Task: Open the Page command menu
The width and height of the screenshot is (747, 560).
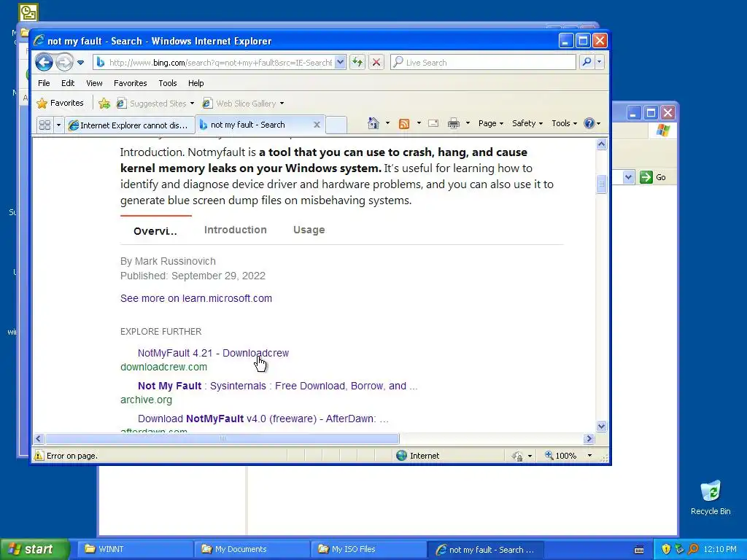Action: (491, 123)
